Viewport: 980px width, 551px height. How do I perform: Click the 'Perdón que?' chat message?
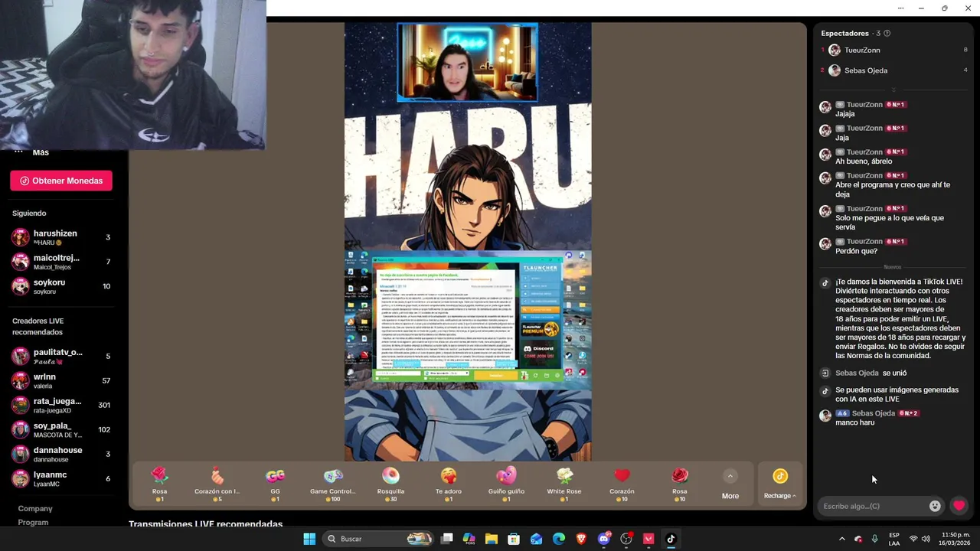point(856,251)
